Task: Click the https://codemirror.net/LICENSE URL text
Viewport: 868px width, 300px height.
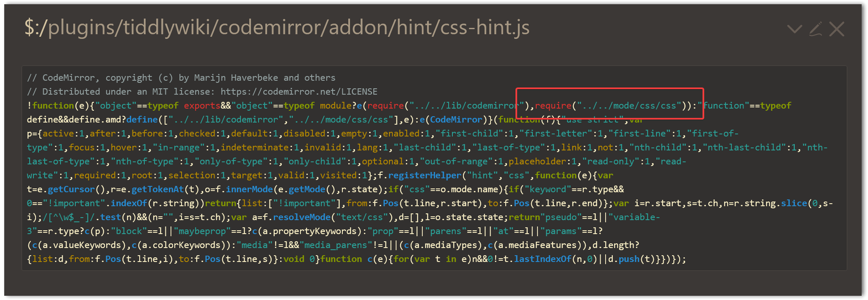Action: pyautogui.click(x=299, y=92)
